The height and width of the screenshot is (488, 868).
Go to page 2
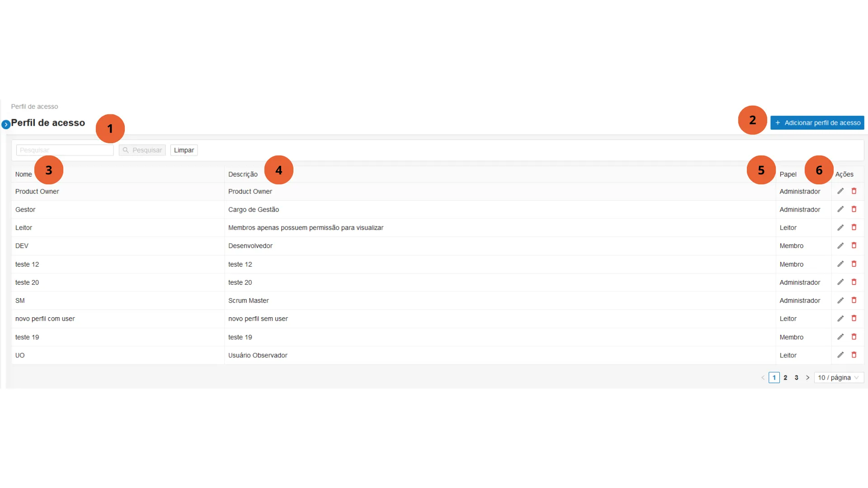tap(785, 377)
